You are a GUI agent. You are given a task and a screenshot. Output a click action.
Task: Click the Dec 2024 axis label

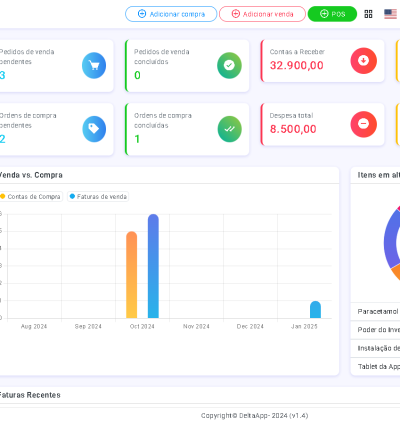[250, 326]
